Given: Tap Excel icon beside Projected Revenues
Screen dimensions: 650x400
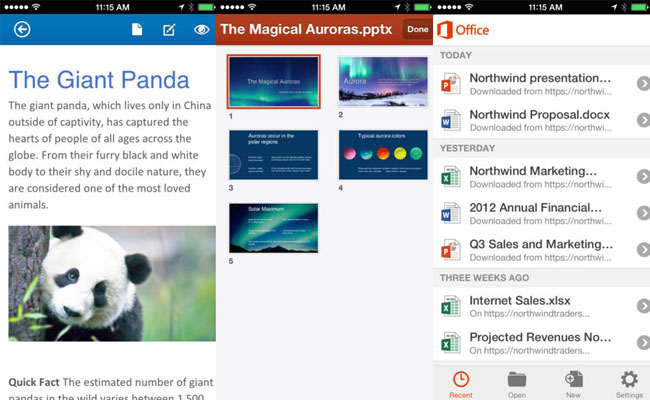Looking at the screenshot, I should coord(451,342).
